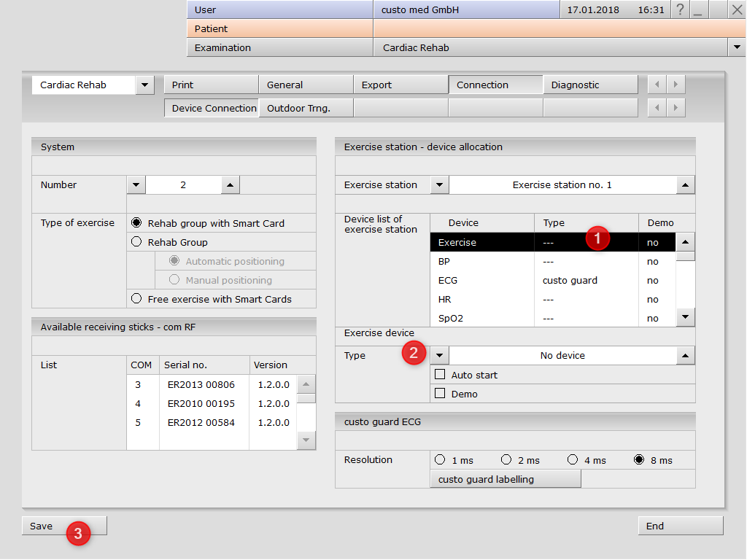This screenshot has height=560, width=747.
Task: Choose Manual positioning option
Action: click(174, 280)
